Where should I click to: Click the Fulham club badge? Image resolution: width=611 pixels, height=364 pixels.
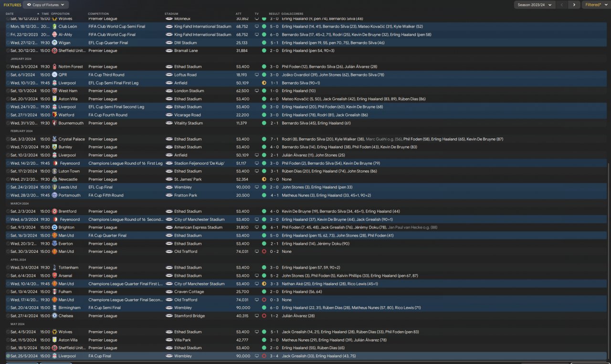click(x=54, y=291)
